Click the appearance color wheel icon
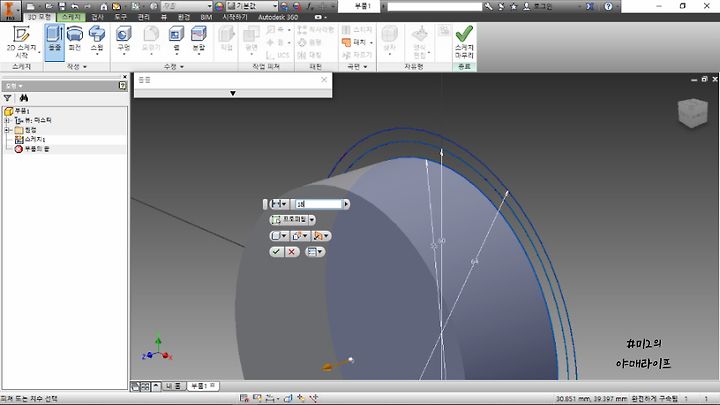Image resolution: width=720 pixels, height=405 pixels. (x=219, y=6)
